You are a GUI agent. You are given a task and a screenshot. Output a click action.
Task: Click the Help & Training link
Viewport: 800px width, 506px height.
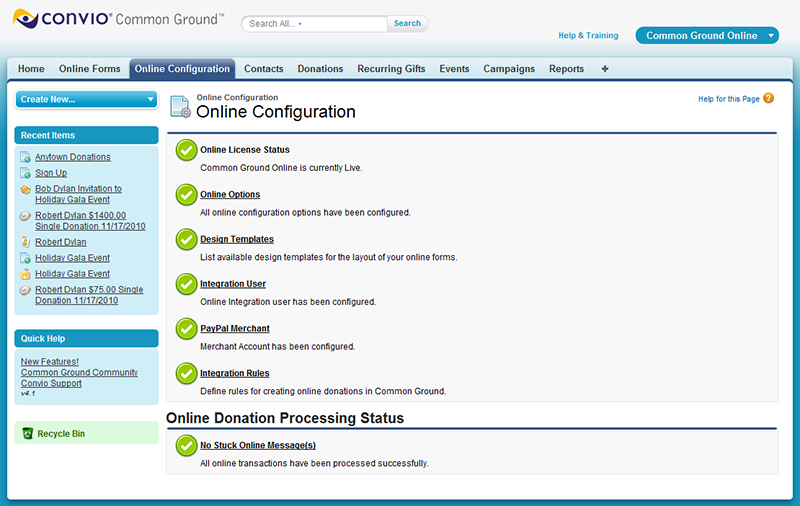[x=588, y=36]
